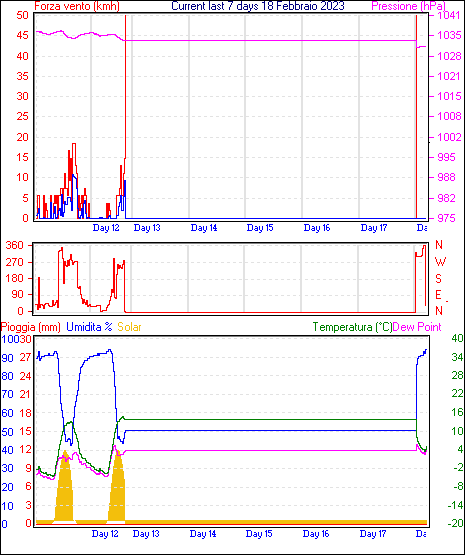Click the 45 kmh wind axis value
Screen dimensions: 467x559
[22, 36]
